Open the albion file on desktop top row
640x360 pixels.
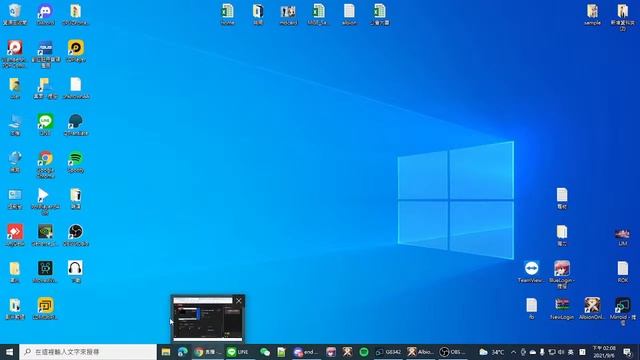[349, 15]
